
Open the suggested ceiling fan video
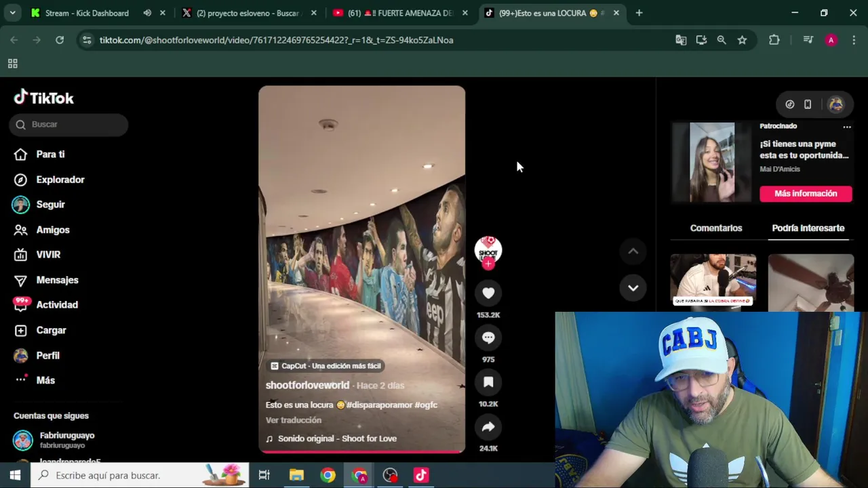click(x=811, y=283)
